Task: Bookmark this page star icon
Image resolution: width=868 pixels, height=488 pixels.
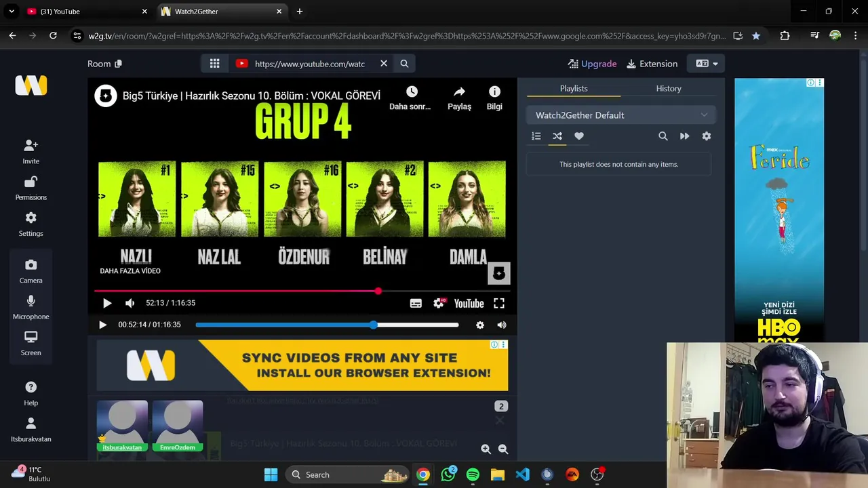Action: [756, 36]
